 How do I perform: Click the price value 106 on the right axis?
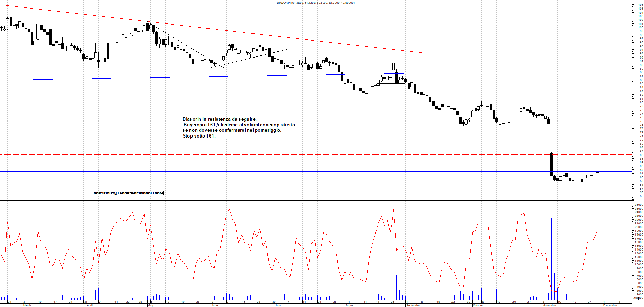(640, 5)
